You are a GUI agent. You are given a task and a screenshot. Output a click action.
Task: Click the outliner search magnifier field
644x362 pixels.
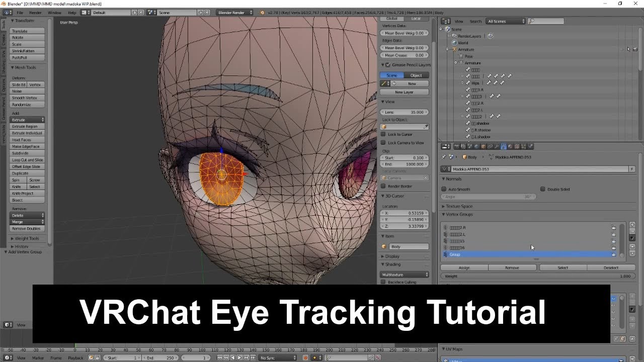coord(546,21)
